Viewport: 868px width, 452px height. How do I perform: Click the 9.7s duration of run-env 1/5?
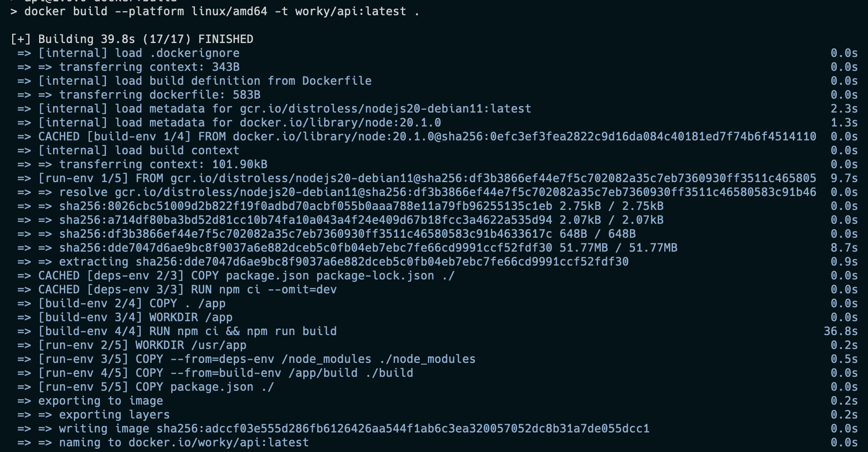pos(844,178)
